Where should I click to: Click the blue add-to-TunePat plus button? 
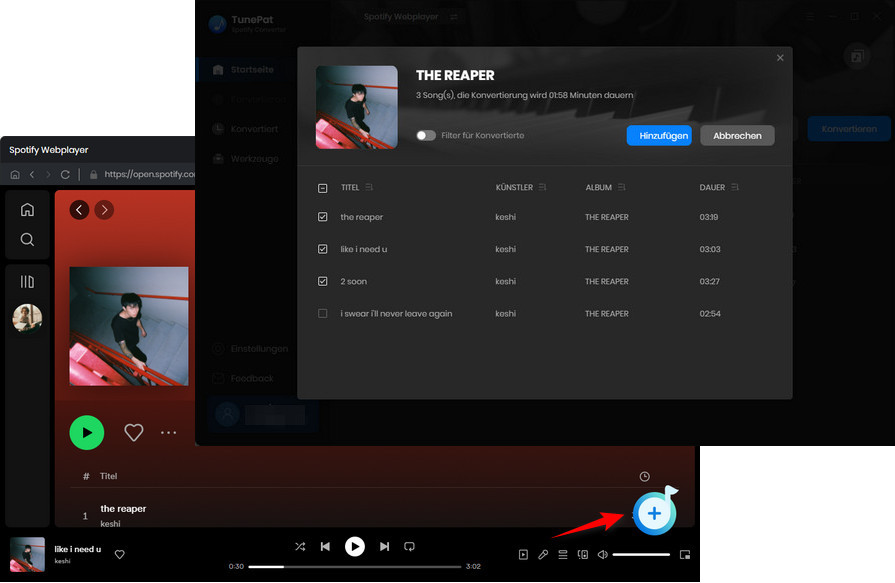click(x=654, y=513)
